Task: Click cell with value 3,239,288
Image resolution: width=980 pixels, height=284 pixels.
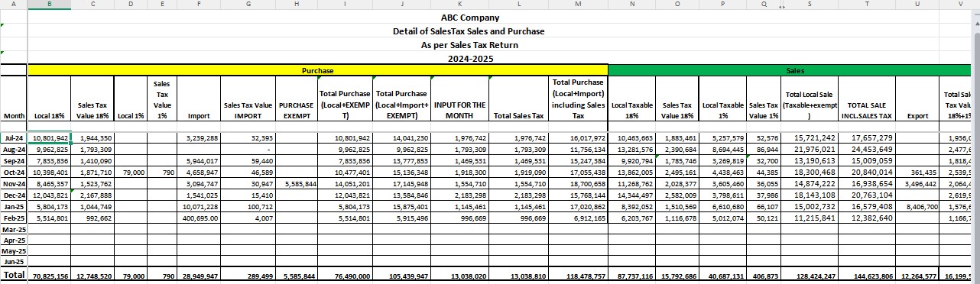Action: (x=199, y=137)
